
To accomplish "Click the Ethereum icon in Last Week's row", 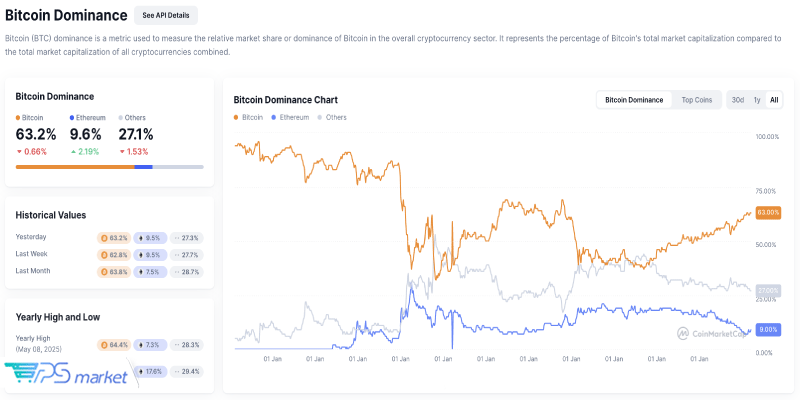I will click(x=141, y=255).
